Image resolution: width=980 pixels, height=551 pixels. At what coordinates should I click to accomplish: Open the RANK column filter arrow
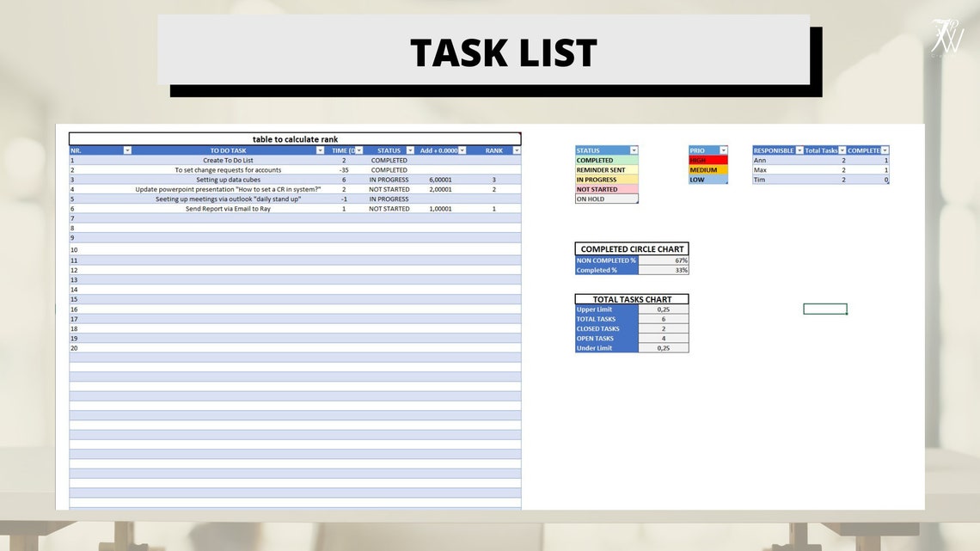517,150
